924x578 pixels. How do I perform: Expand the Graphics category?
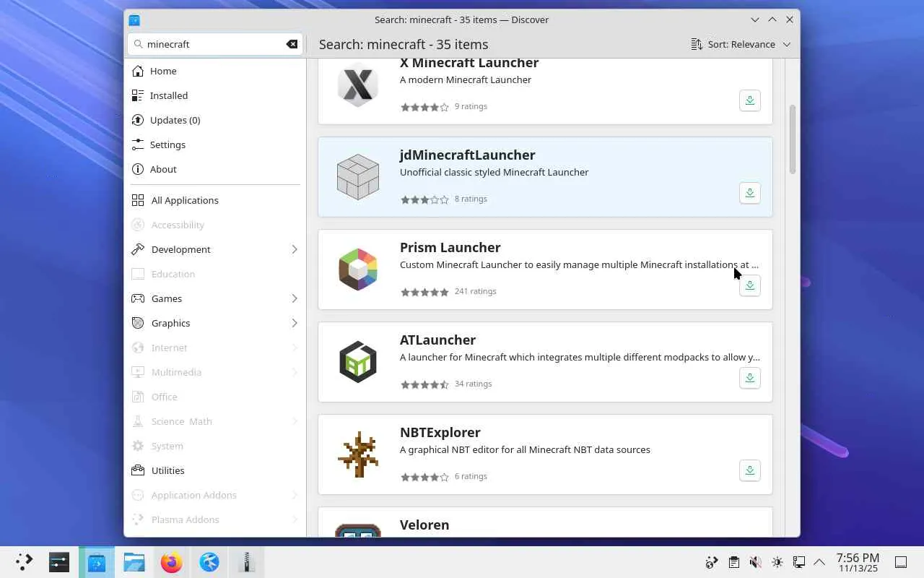click(x=215, y=323)
